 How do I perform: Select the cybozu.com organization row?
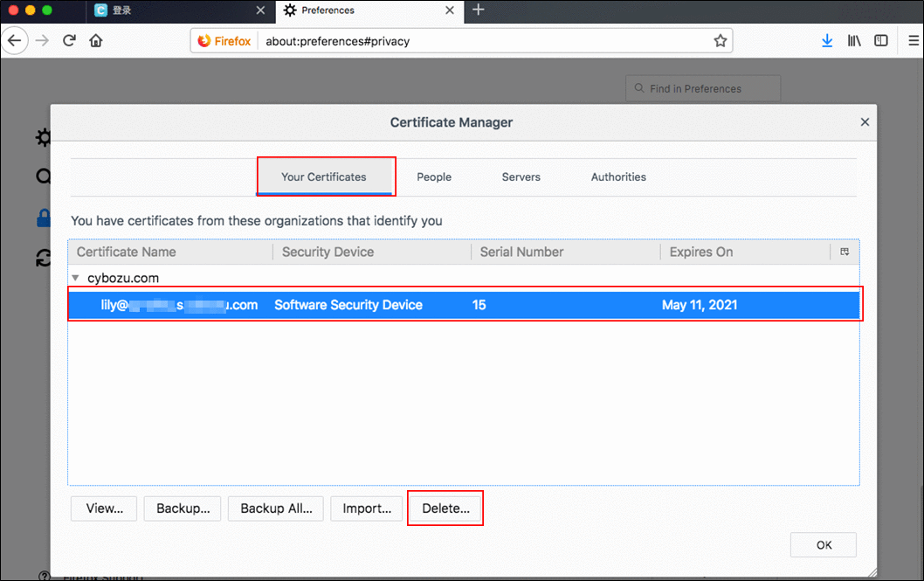464,278
